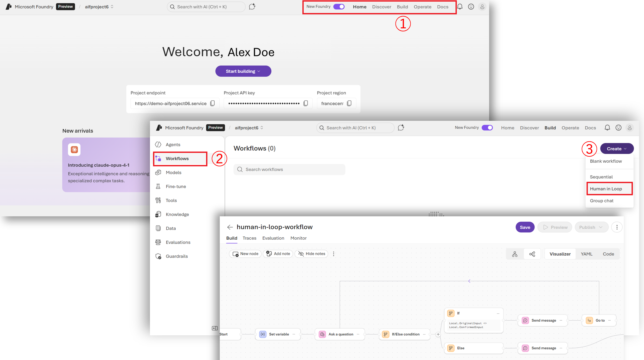This screenshot has width=644, height=360.
Task: Open Knowledge section in sidebar
Action: pyautogui.click(x=177, y=214)
